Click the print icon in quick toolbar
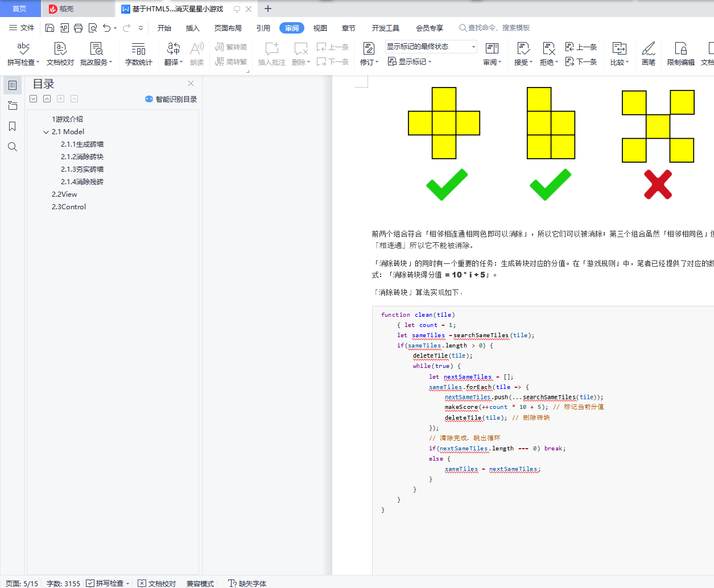 pyautogui.click(x=78, y=28)
